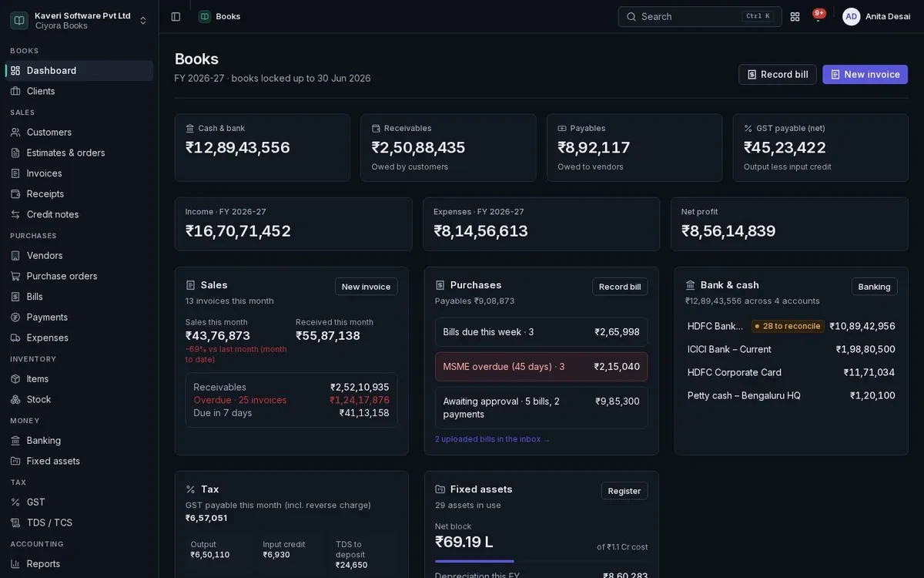Click the Fixed assets net block progress bar

point(541,561)
